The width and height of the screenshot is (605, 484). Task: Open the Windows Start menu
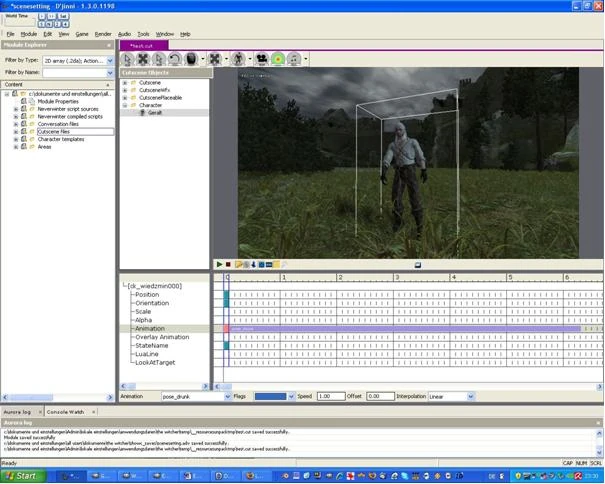pos(22,476)
